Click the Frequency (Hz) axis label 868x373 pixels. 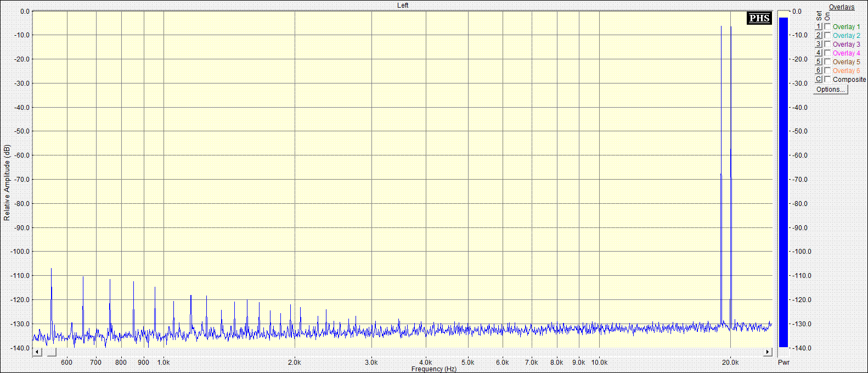(x=433, y=369)
